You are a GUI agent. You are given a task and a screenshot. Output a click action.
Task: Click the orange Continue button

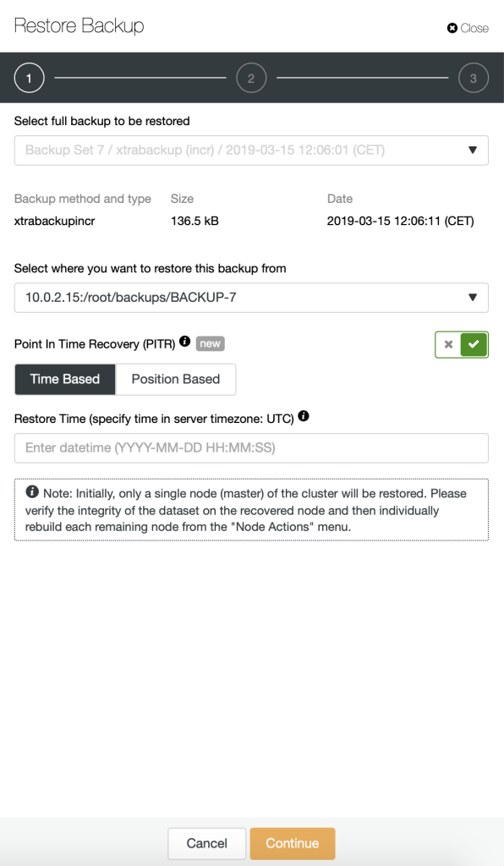tap(293, 843)
